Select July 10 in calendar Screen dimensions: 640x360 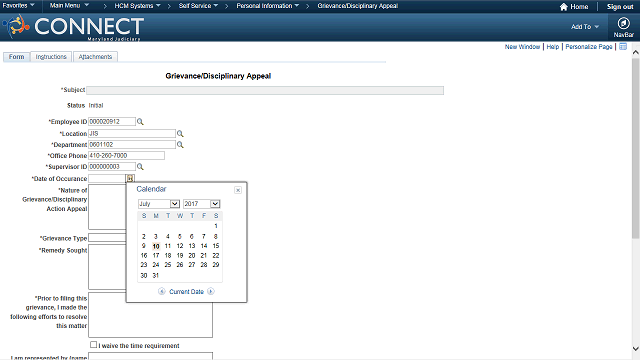(156, 246)
